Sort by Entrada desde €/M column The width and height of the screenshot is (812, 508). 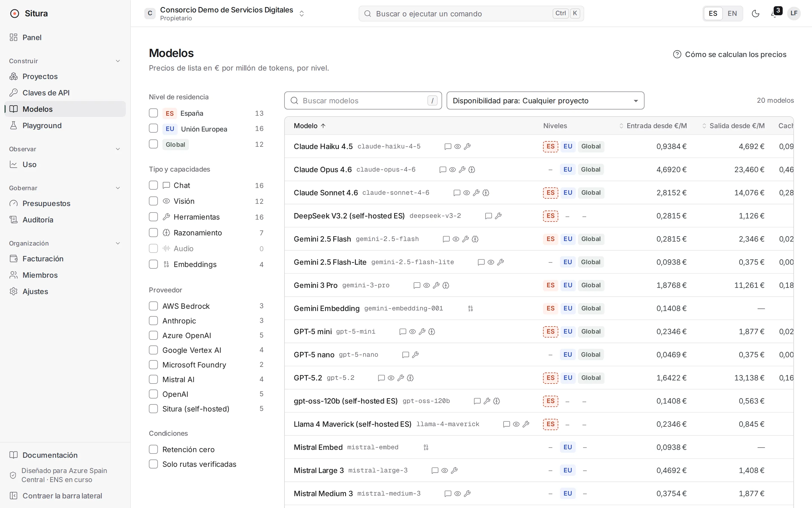tap(653, 126)
